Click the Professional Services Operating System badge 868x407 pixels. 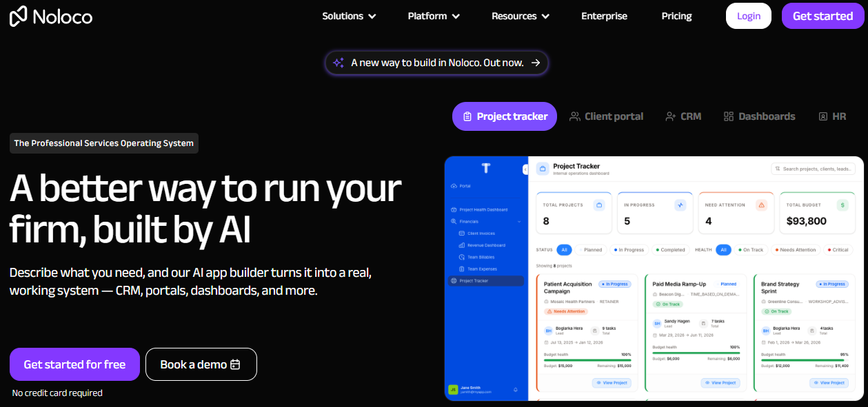click(x=104, y=143)
